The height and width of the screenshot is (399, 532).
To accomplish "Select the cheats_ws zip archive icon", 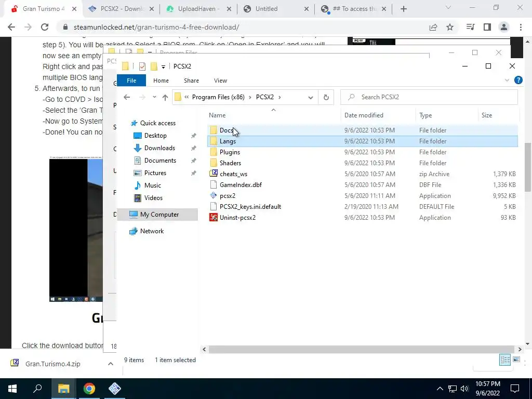I will tap(214, 174).
